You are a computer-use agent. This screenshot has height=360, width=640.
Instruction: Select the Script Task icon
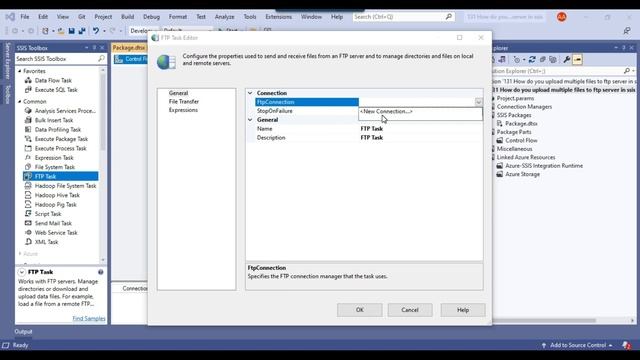click(x=28, y=214)
